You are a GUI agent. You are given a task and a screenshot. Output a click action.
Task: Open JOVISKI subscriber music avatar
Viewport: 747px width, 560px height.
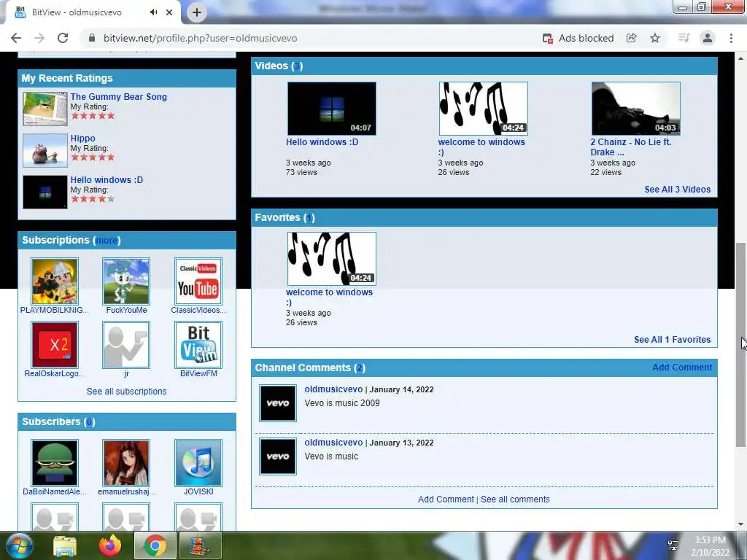(x=198, y=463)
